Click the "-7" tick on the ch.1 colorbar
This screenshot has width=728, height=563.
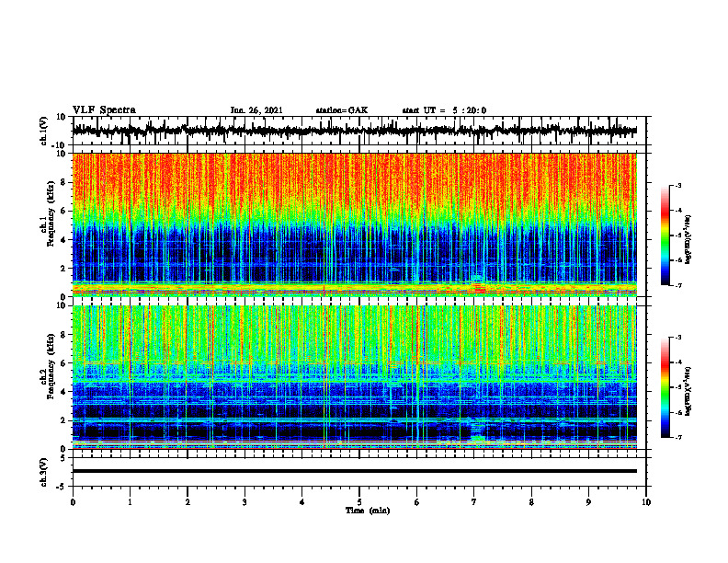tap(678, 285)
